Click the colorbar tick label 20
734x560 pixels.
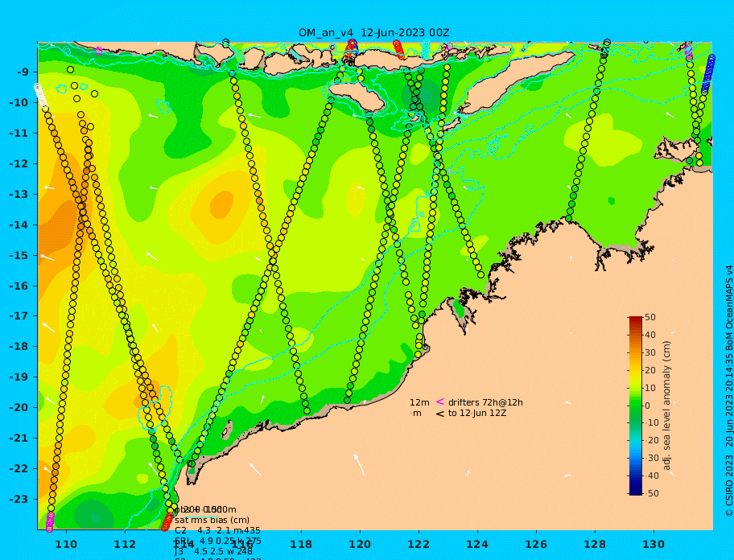650,371
